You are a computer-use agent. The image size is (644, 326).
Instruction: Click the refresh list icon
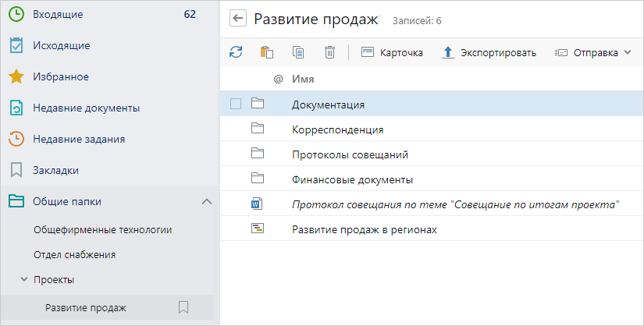(x=236, y=52)
